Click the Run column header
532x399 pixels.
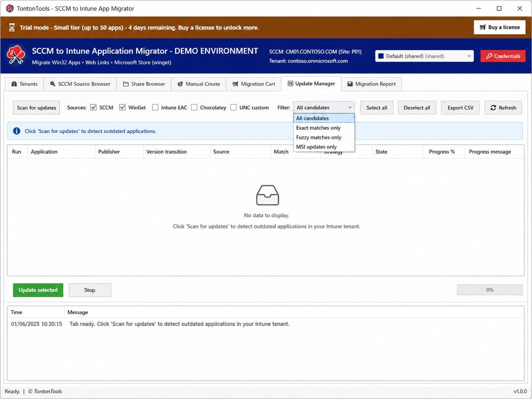pos(17,152)
